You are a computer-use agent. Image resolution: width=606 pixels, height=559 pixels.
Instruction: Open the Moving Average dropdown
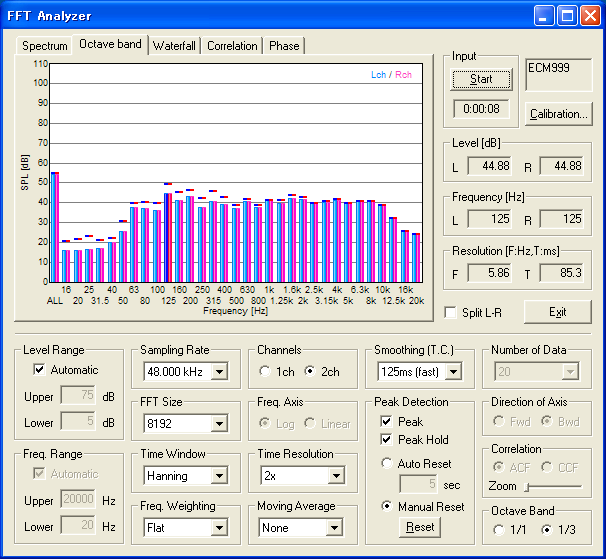334,528
